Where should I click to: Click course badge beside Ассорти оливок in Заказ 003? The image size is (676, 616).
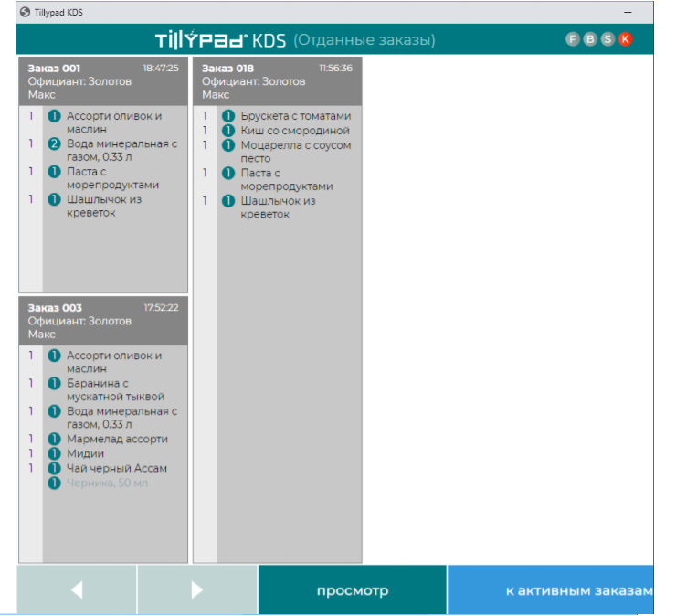tap(54, 356)
